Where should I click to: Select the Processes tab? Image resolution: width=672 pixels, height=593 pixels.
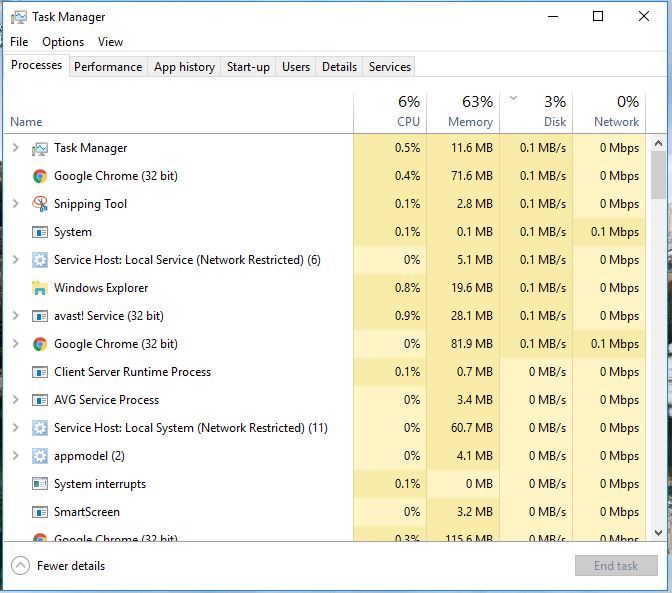[36, 65]
